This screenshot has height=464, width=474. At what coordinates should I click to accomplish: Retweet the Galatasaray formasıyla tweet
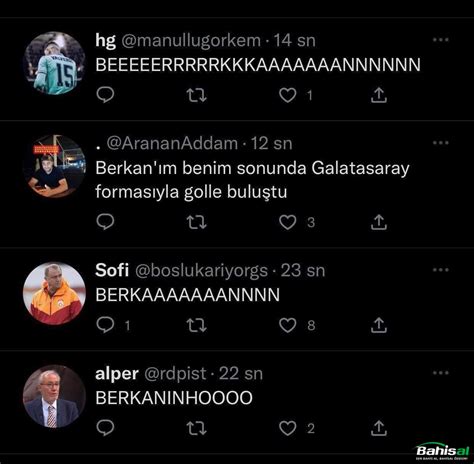pyautogui.click(x=196, y=222)
